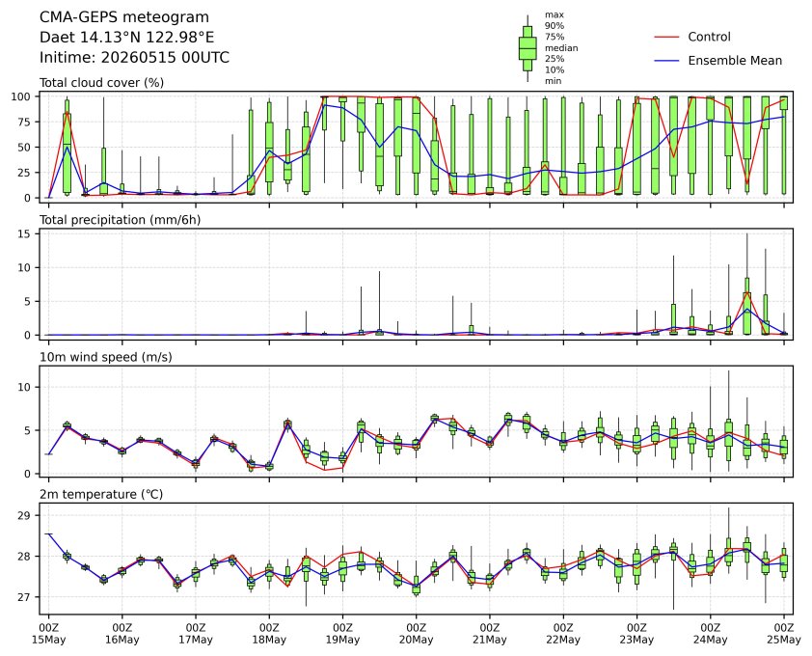This screenshot has width=812, height=656.
Task: Click the 29 tick on temperature axis
Action: [25, 515]
